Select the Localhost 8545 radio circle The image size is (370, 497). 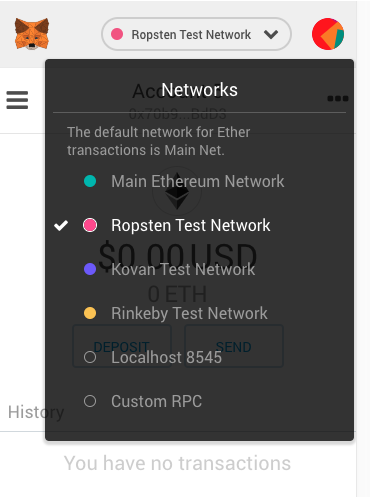(90, 357)
